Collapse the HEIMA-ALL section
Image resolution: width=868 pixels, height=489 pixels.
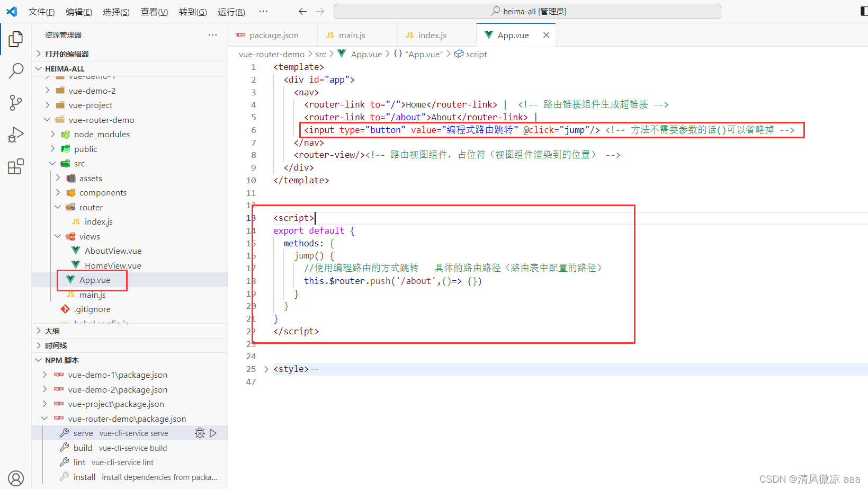tap(130, 69)
